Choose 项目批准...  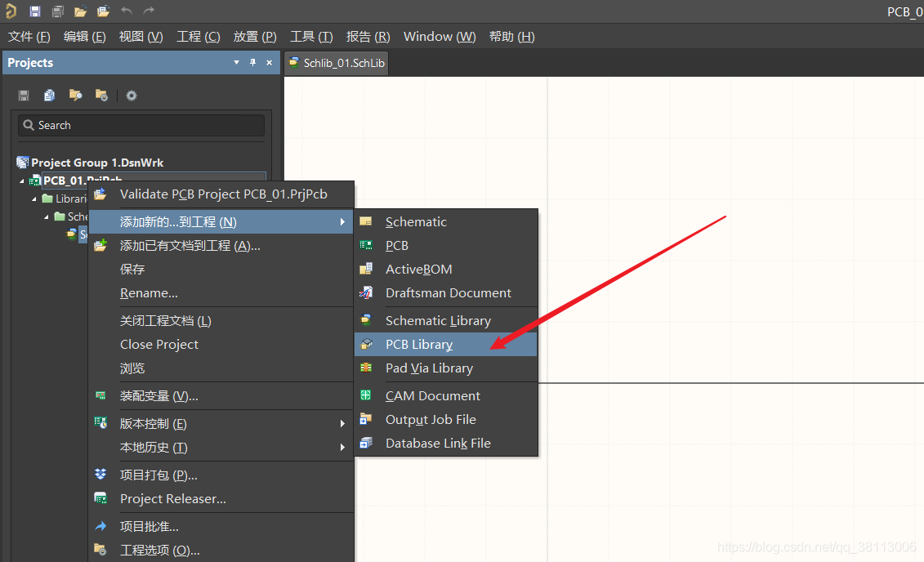(221, 527)
